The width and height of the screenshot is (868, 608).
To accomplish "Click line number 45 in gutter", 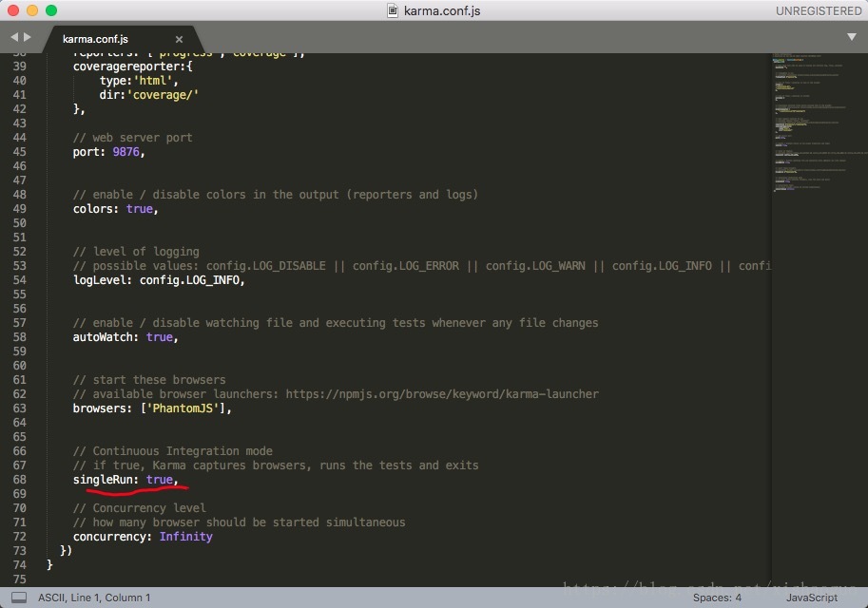I will [19, 152].
